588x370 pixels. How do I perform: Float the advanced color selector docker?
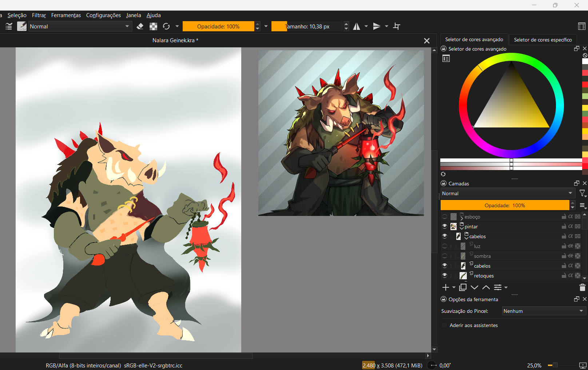pyautogui.click(x=576, y=48)
